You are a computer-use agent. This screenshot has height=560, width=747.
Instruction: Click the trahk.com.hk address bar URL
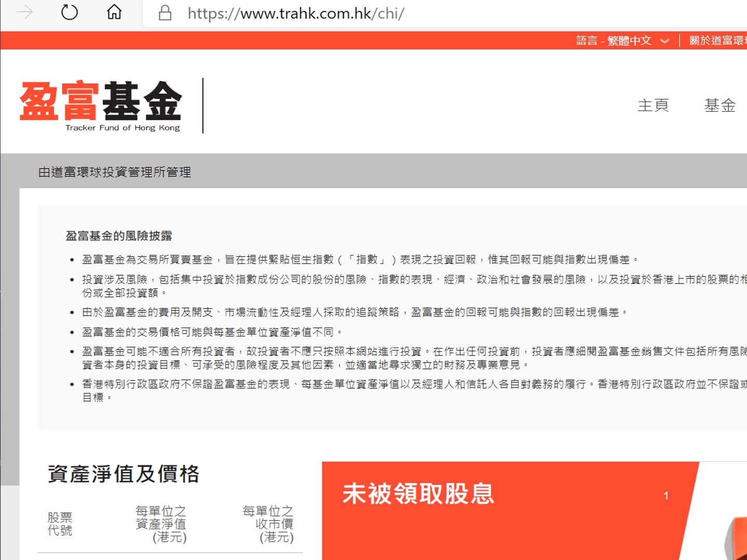tap(296, 13)
